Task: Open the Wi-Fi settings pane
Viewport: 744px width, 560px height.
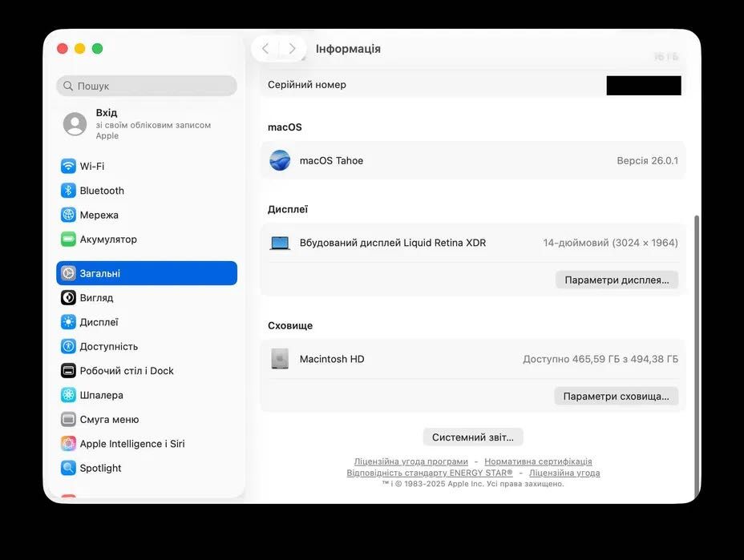Action: [x=147, y=166]
